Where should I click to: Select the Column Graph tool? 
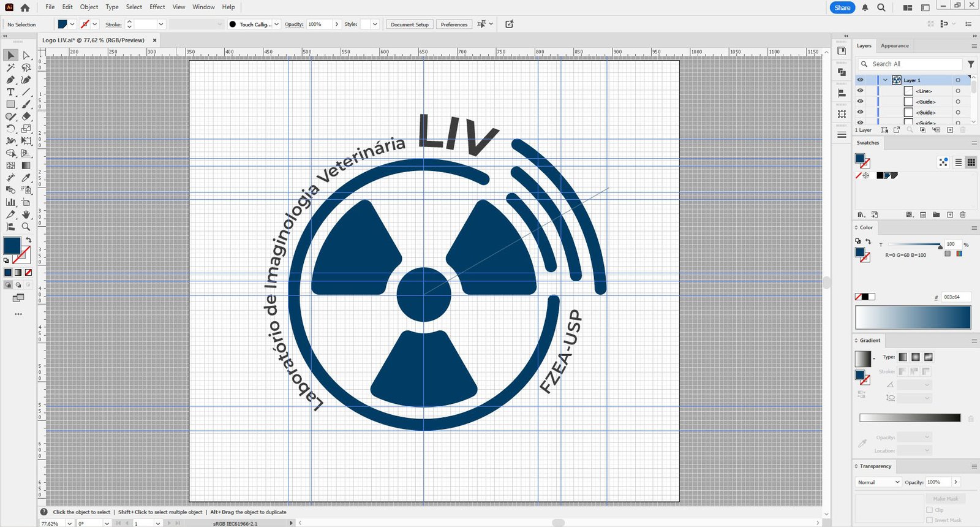10,202
